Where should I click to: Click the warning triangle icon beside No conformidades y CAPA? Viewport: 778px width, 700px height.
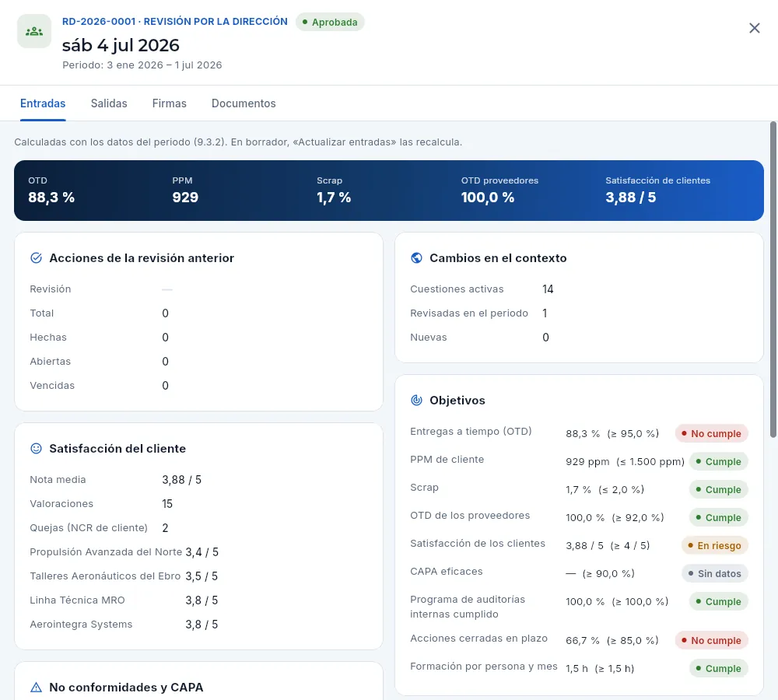tap(37, 687)
